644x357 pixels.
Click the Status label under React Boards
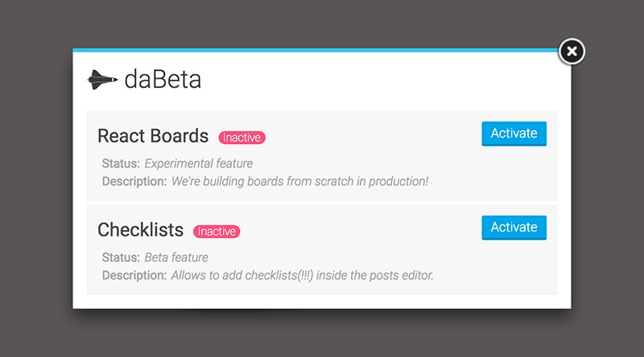121,164
